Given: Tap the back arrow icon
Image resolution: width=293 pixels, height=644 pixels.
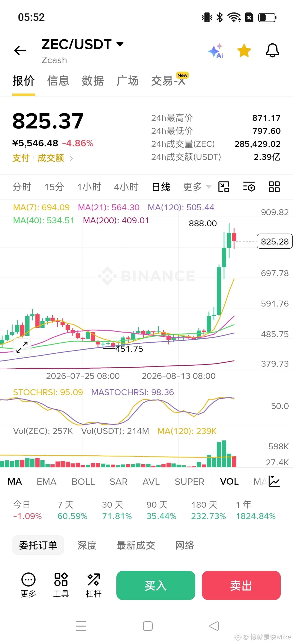Looking at the screenshot, I should tap(20, 50).
